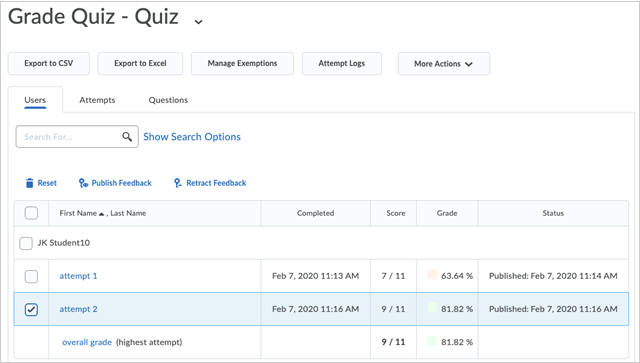Click the Retract Feedback link text
640x363 pixels.
pos(216,183)
